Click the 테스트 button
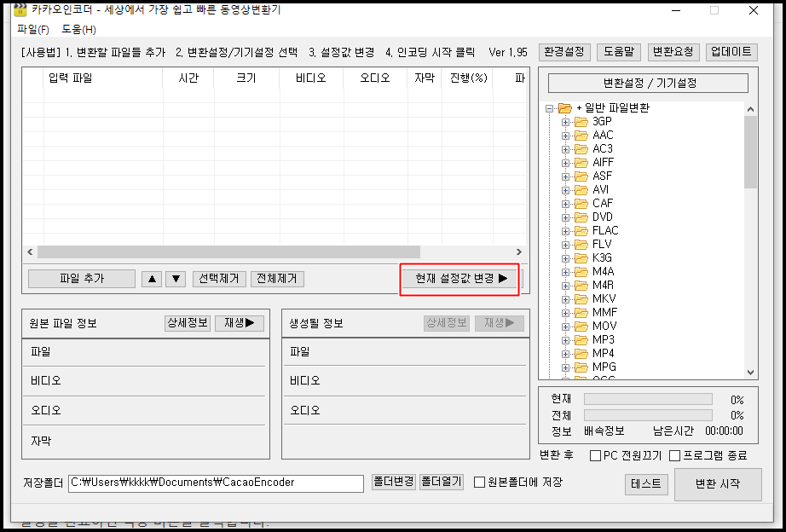This screenshot has width=786, height=532. point(646,484)
